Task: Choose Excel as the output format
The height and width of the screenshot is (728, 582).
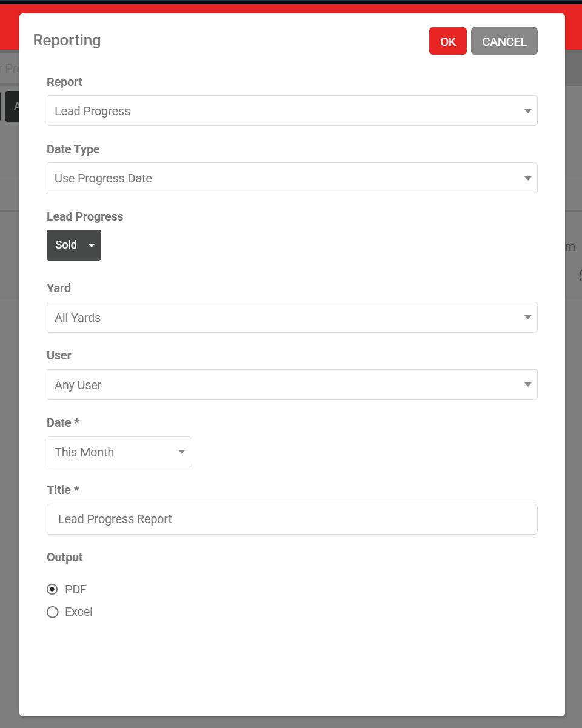Action: click(x=53, y=612)
